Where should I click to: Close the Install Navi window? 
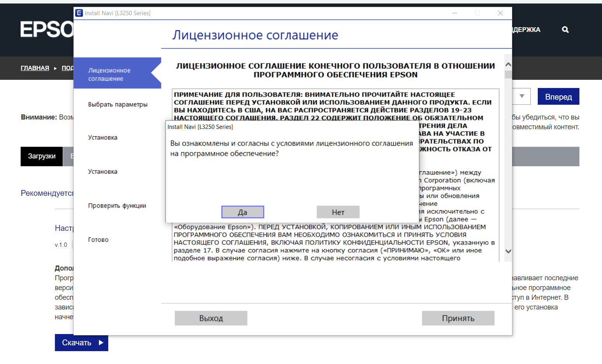pos(500,13)
